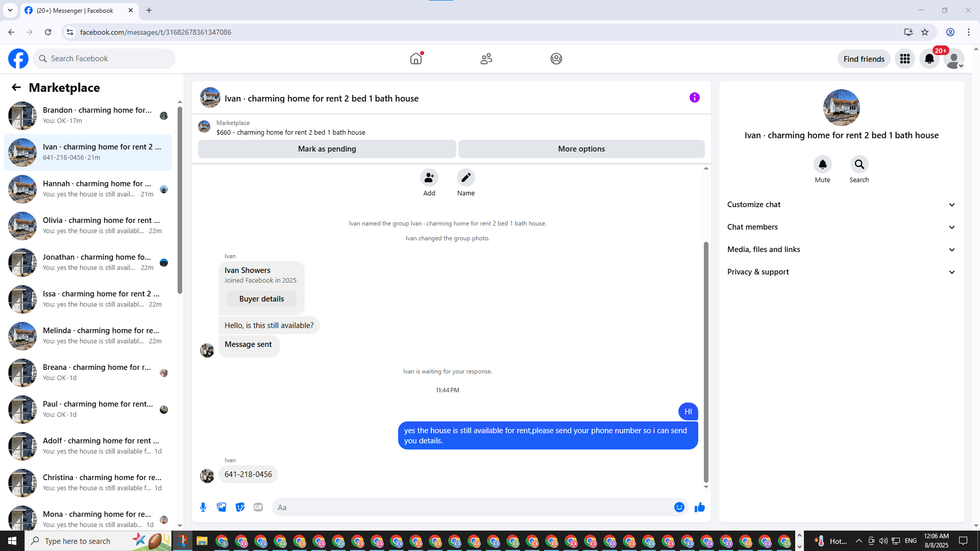Screen dimensions: 980x551
Task: Toggle the purple conversation info icon
Action: (694, 97)
